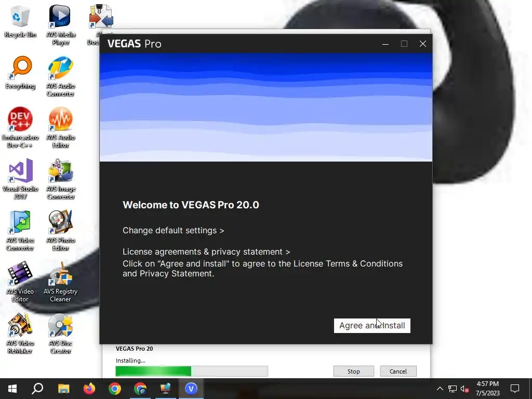The width and height of the screenshot is (532, 399).
Task: Launch AVS Media Player shortcut
Action: (x=60, y=25)
